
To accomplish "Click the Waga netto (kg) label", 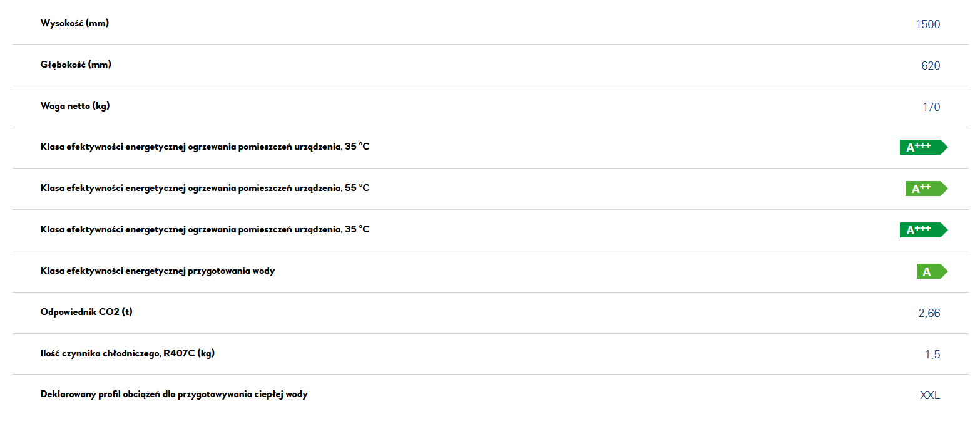I will click(x=75, y=106).
